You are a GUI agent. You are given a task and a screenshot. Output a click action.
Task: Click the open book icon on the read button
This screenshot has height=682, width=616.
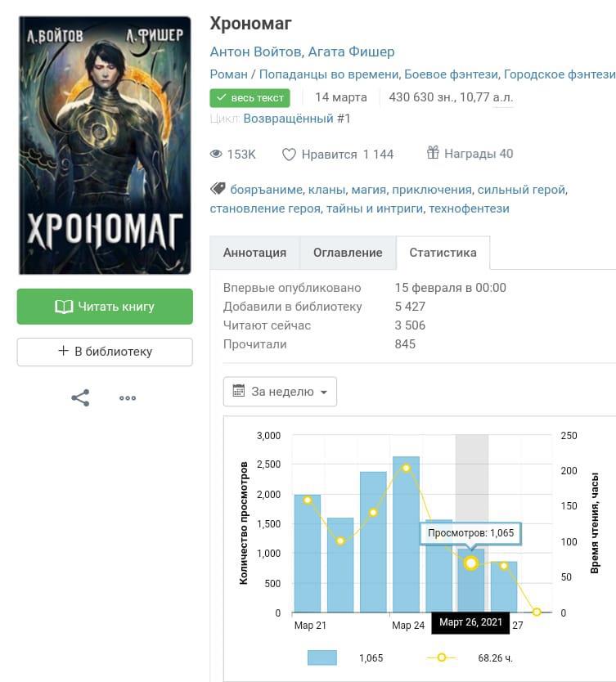click(x=64, y=307)
